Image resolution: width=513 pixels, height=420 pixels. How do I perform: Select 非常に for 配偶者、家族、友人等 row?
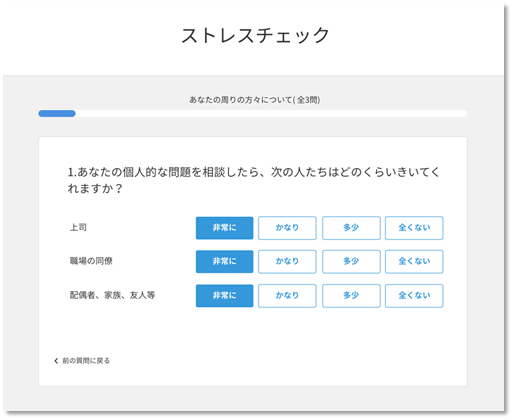tap(224, 296)
